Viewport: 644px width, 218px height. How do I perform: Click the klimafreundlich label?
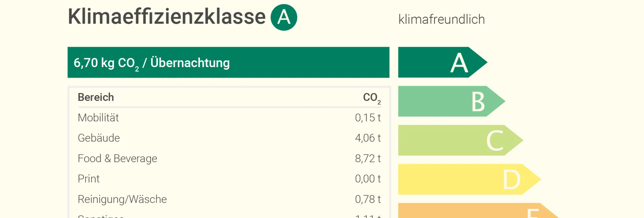click(441, 19)
